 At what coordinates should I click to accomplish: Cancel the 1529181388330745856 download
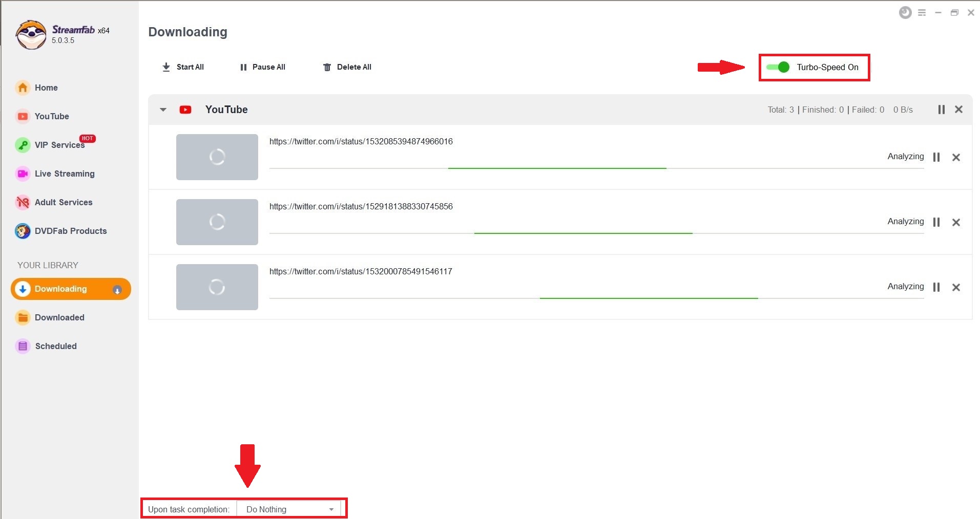coord(956,222)
